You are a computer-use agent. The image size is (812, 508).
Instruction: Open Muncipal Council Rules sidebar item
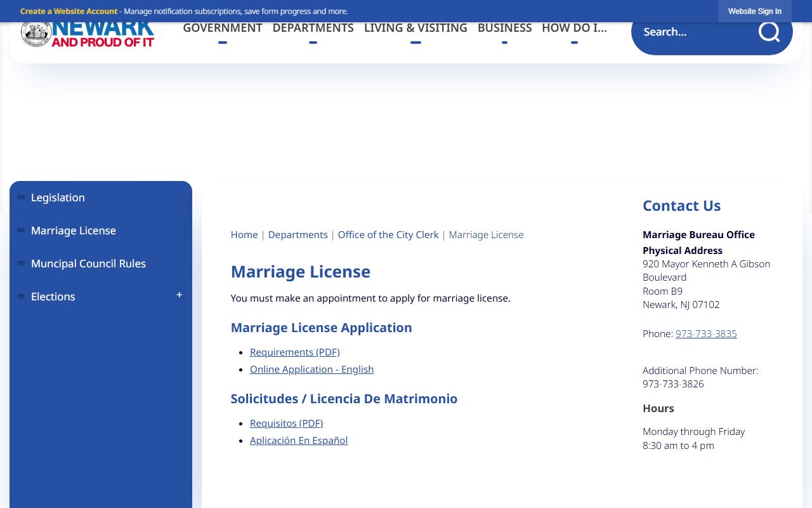tap(88, 264)
